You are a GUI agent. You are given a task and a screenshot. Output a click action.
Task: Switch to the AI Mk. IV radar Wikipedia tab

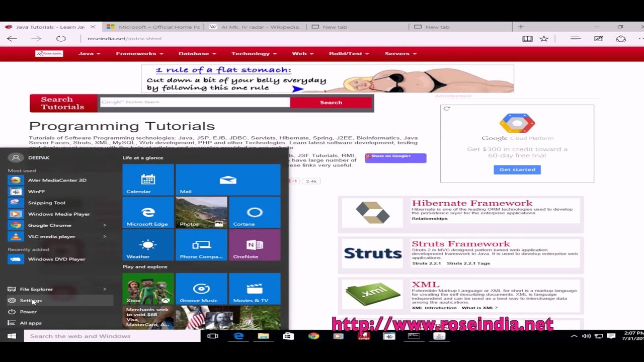pyautogui.click(x=255, y=27)
